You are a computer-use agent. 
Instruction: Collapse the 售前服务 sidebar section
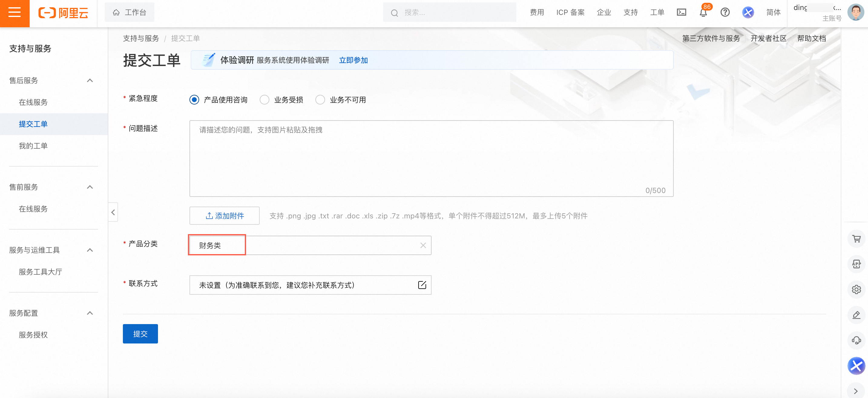[90, 187]
